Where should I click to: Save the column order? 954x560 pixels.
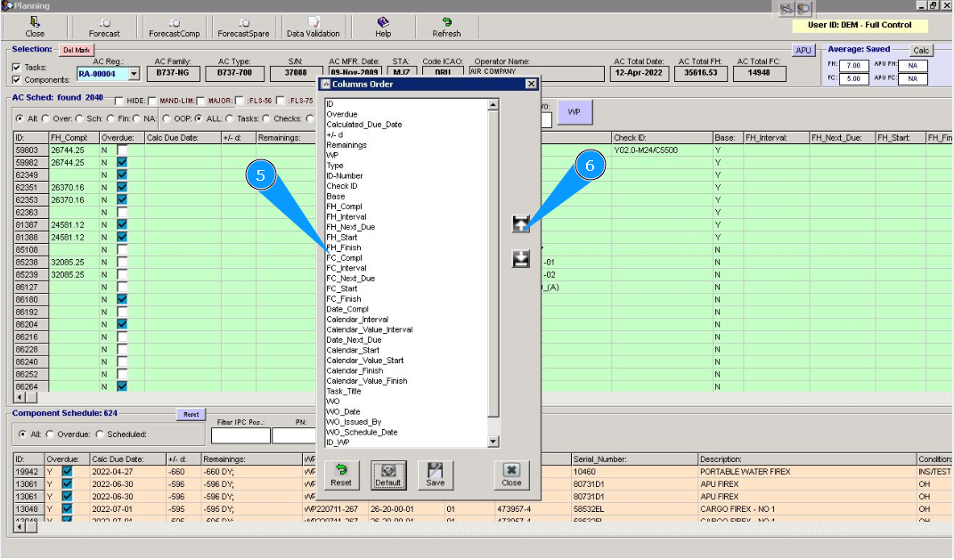tap(436, 475)
